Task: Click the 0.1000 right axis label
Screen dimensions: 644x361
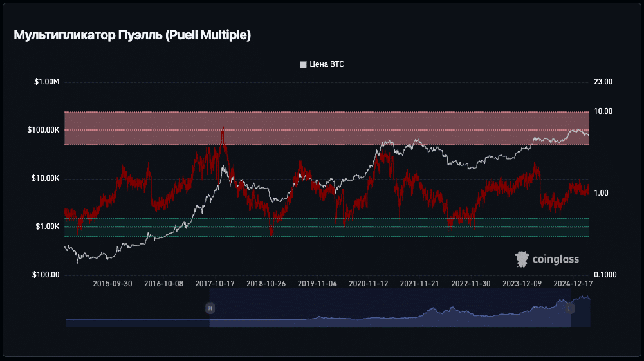Action: [605, 275]
